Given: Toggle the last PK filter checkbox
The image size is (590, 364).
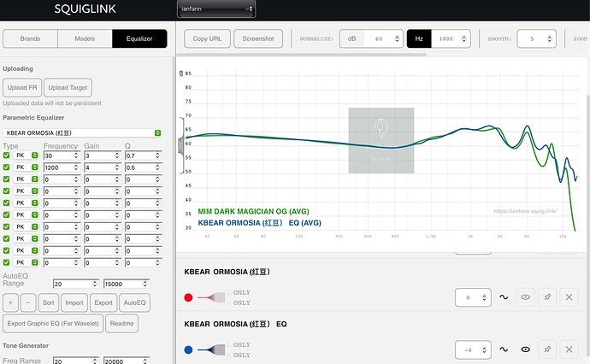Looking at the screenshot, I should pyautogui.click(x=6, y=262).
